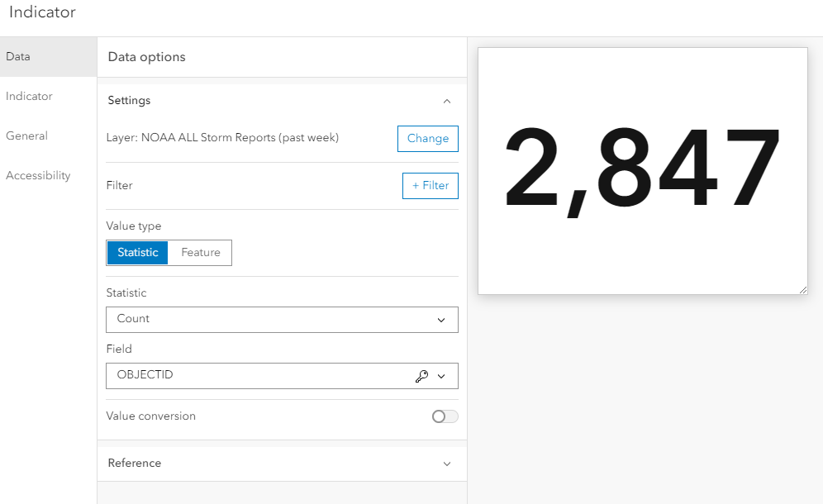Enable the Value conversion switch
The image size is (823, 504).
tap(444, 416)
